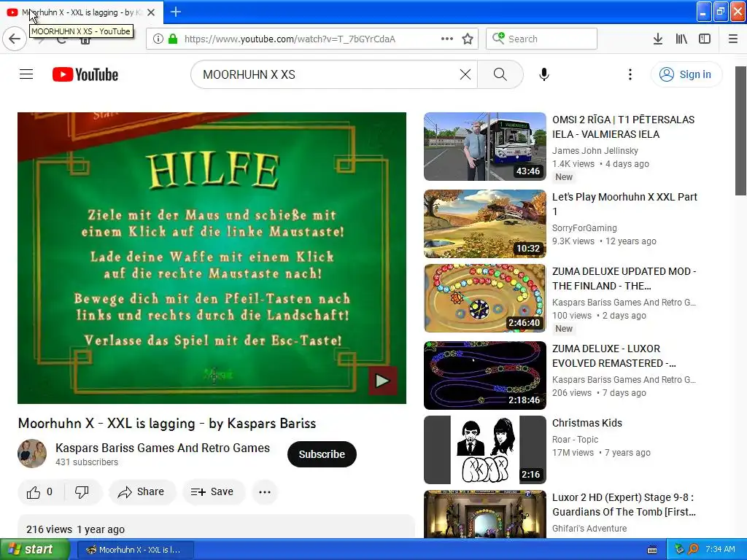747x560 pixels.
Task: Click the 216 views 1 year ago description
Action: coord(75,529)
